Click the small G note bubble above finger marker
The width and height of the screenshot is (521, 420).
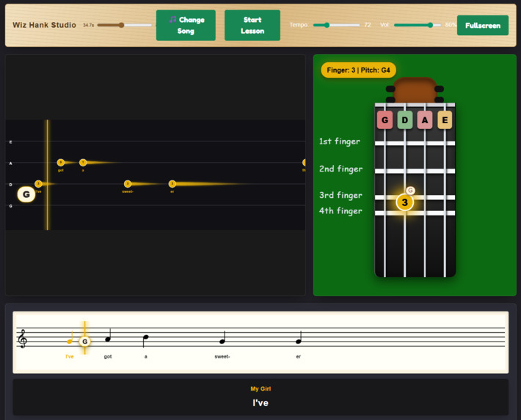click(x=410, y=191)
